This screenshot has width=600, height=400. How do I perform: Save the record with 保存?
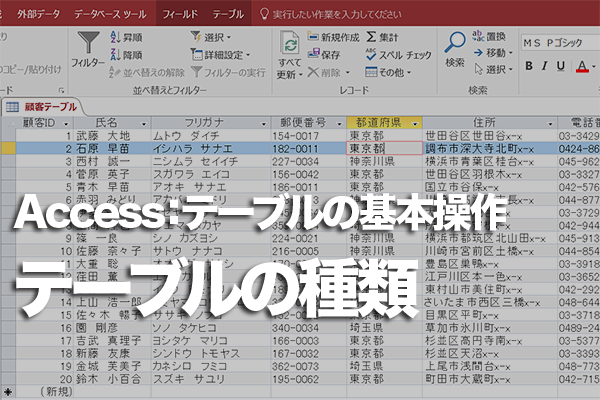tap(324, 54)
